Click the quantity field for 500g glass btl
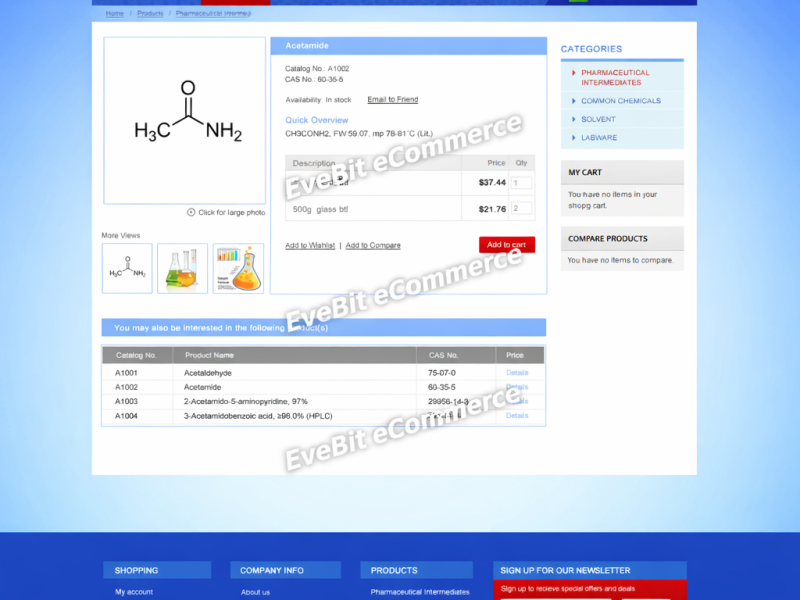 [x=521, y=209]
